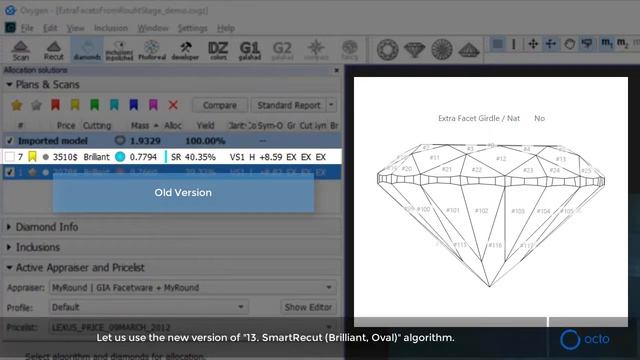640x360 pixels.
Task: Click the vertical line toolbar icon
Action: point(514,43)
